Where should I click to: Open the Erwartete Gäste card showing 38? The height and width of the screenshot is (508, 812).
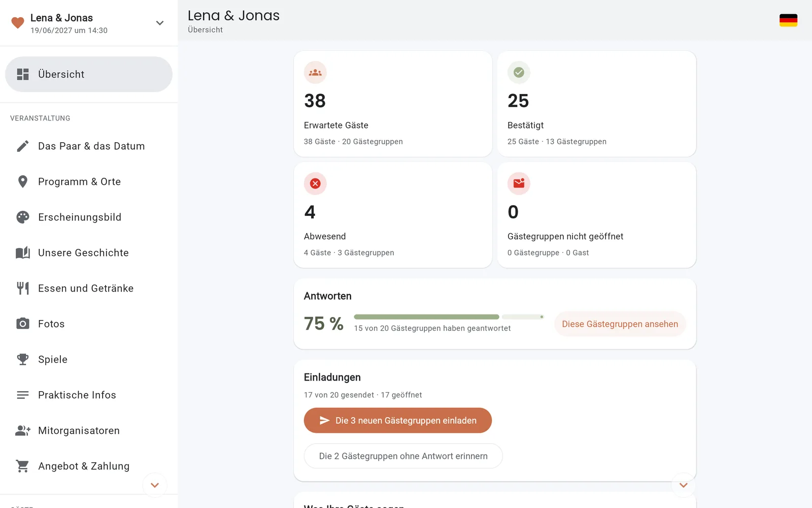pos(393,104)
